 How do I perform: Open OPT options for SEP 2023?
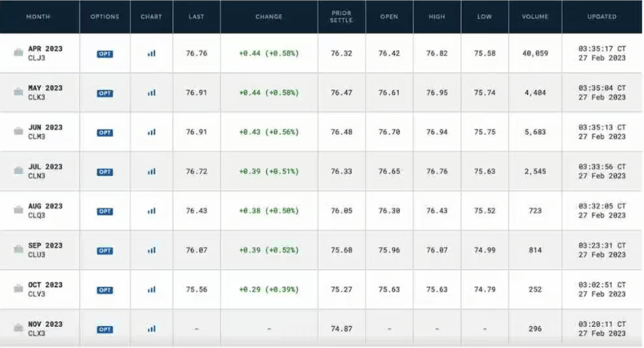(105, 251)
